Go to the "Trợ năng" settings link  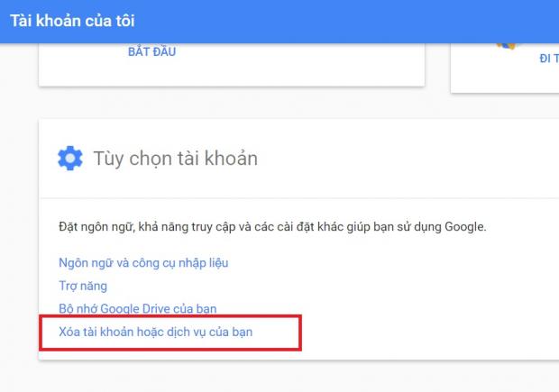83,286
